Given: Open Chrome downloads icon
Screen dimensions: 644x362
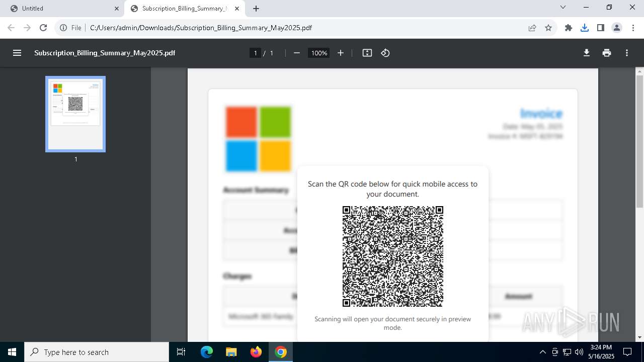Looking at the screenshot, I should click(x=585, y=28).
